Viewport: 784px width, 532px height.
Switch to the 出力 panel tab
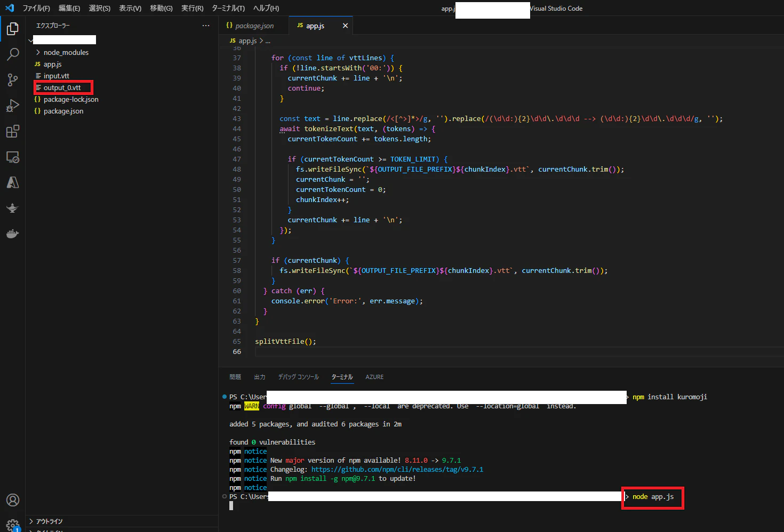tap(260, 377)
